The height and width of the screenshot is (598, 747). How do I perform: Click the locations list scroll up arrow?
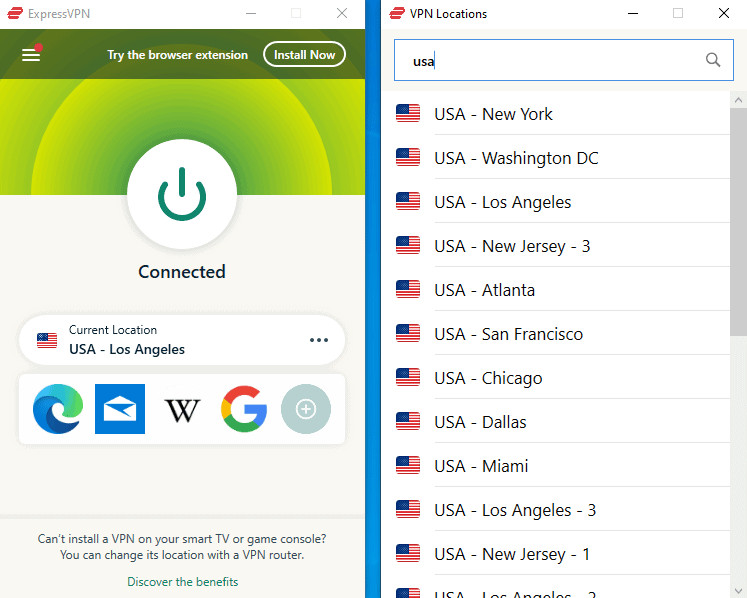738,100
